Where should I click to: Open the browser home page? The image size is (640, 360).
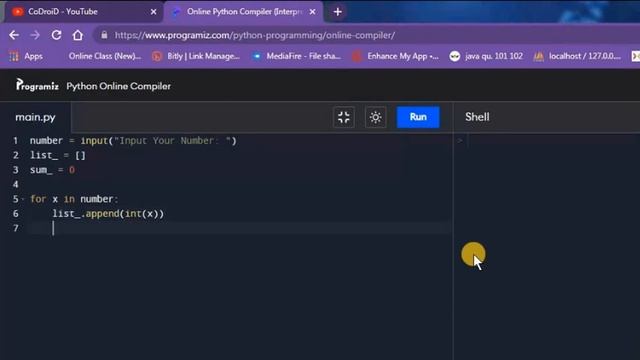78,35
